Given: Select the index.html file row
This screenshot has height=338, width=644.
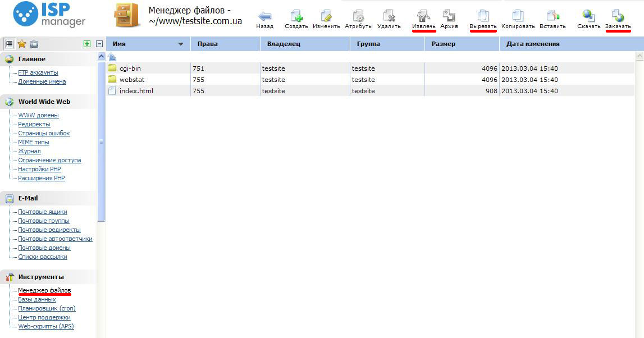Looking at the screenshot, I should pyautogui.click(x=136, y=91).
